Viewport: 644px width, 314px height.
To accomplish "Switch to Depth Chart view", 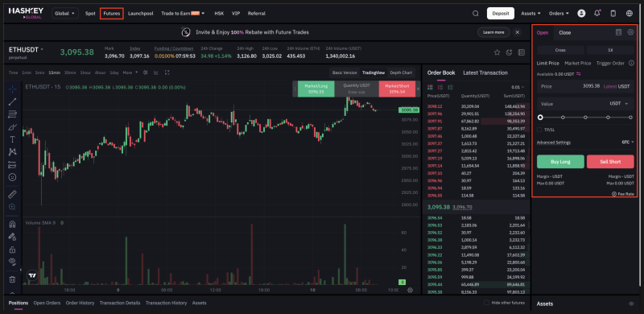I will pos(401,72).
